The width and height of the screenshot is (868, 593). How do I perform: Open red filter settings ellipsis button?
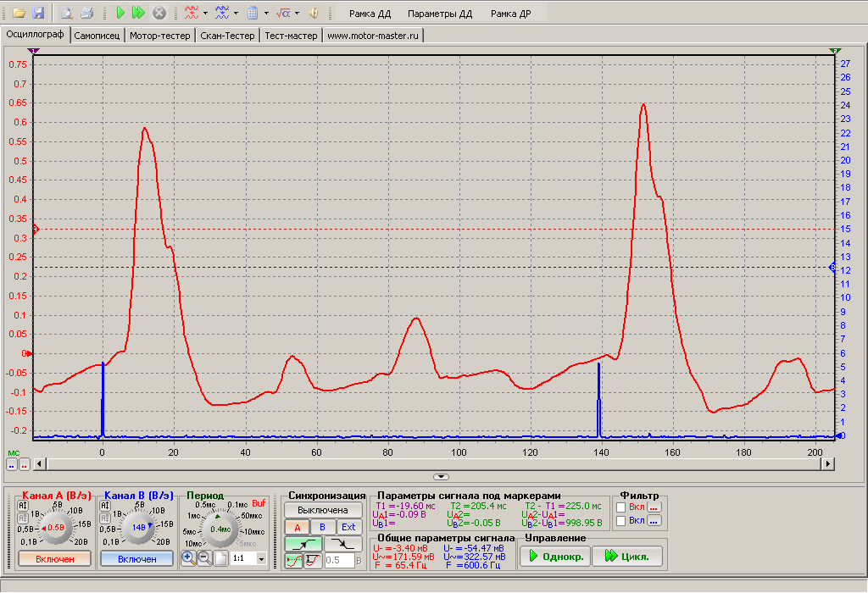(x=654, y=507)
